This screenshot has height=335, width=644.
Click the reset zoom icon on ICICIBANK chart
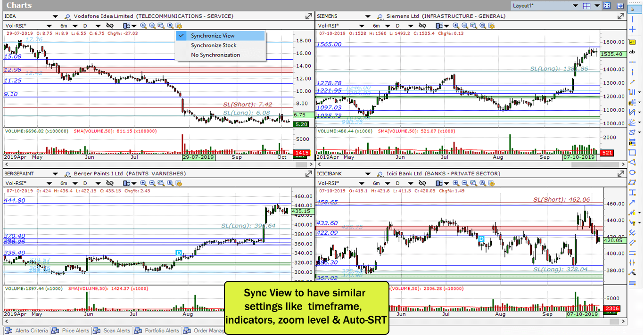tap(482, 184)
